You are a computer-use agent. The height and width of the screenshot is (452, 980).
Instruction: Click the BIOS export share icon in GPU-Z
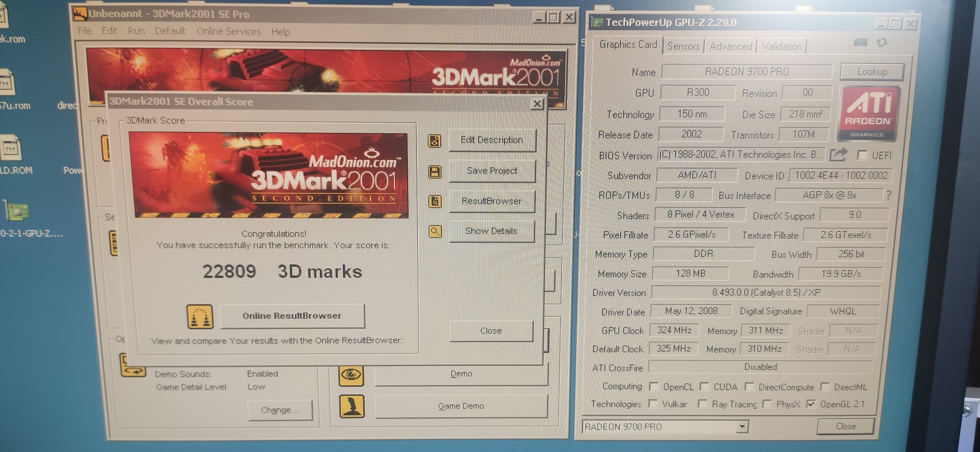tap(838, 154)
